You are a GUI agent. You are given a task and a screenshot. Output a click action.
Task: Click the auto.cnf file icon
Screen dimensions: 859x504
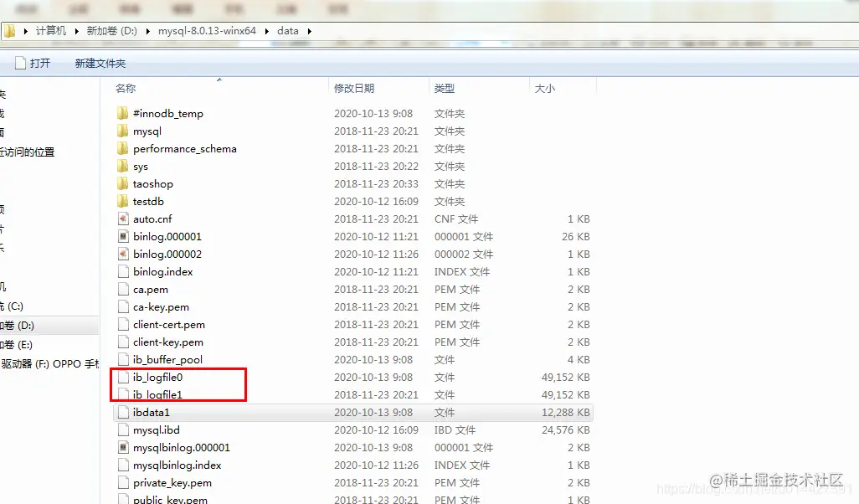[x=123, y=219]
